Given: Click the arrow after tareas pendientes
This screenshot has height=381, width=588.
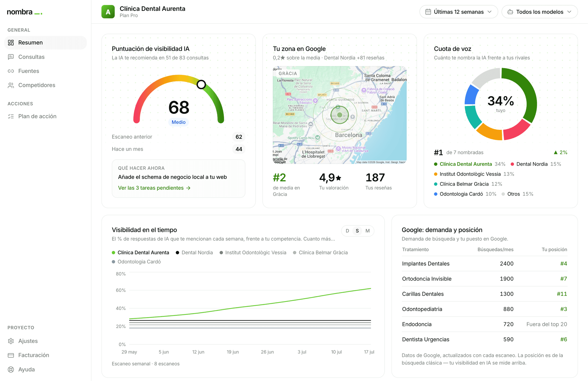Looking at the screenshot, I should pos(188,188).
